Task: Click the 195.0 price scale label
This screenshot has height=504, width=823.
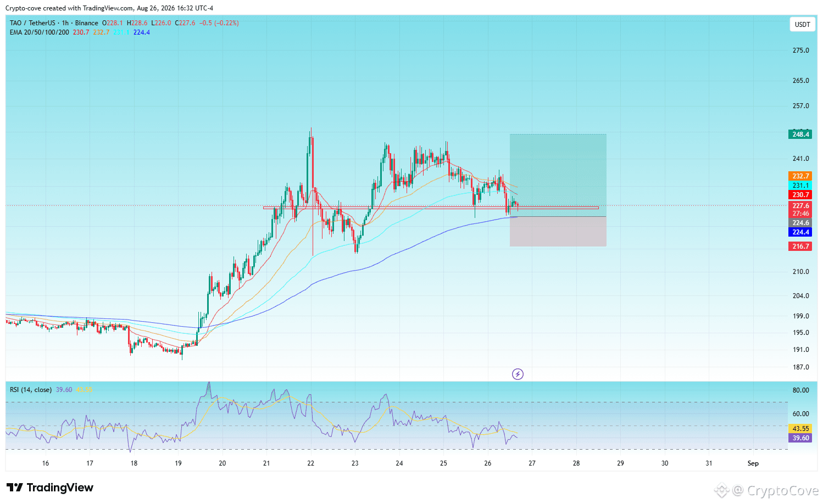Action: (800, 333)
